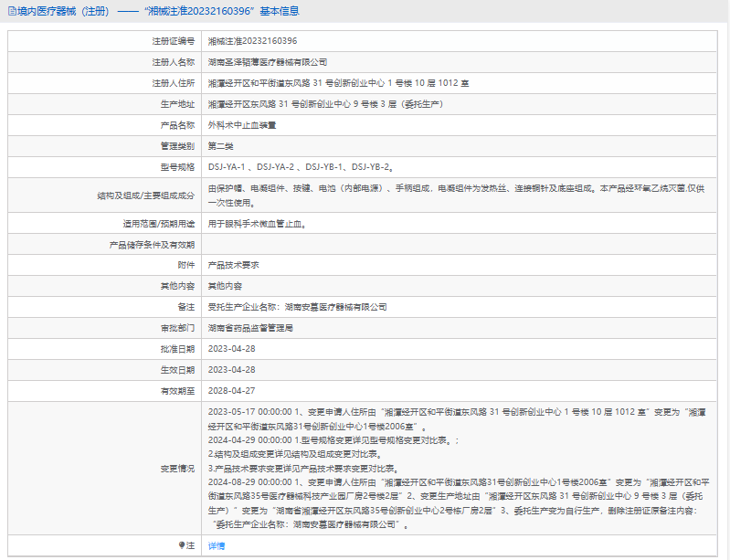Click the 其他内容 value text
730x560 pixels.
[x=225, y=286]
